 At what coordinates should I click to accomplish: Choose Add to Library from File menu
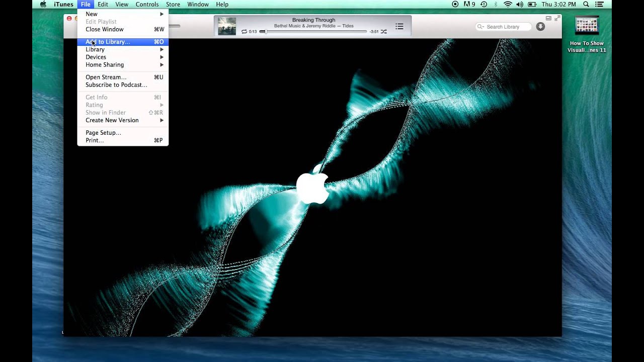123,42
